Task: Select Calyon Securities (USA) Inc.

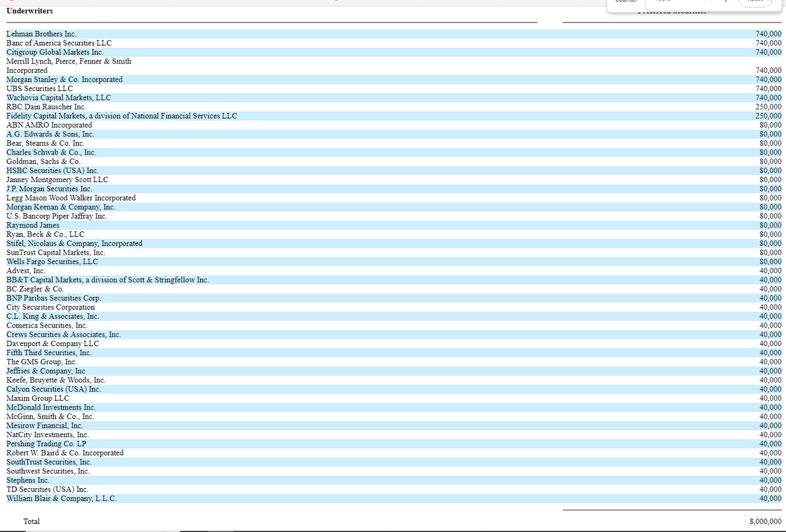Action: click(x=53, y=389)
